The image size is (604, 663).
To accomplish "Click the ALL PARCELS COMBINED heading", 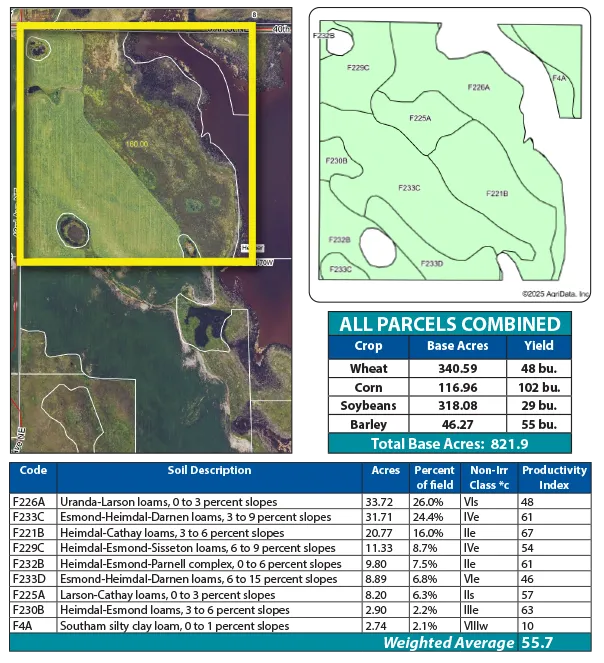I will pyautogui.click(x=449, y=324).
